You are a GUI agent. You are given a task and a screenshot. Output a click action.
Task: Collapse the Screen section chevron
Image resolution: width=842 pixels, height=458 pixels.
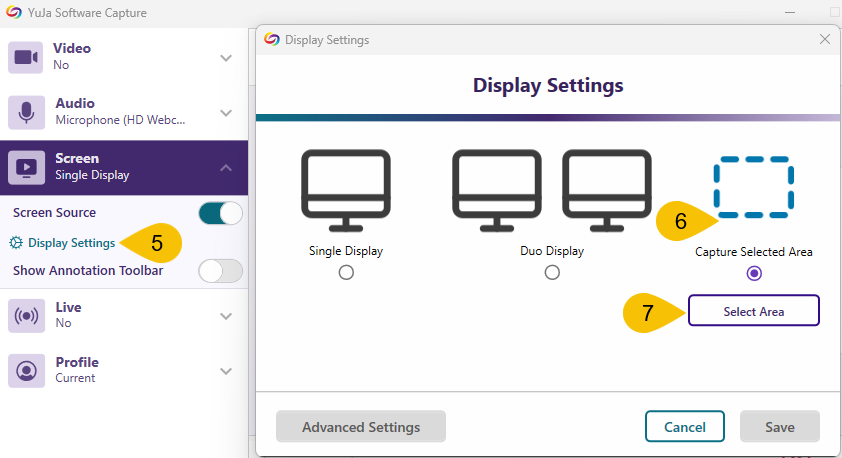pyautogui.click(x=226, y=168)
